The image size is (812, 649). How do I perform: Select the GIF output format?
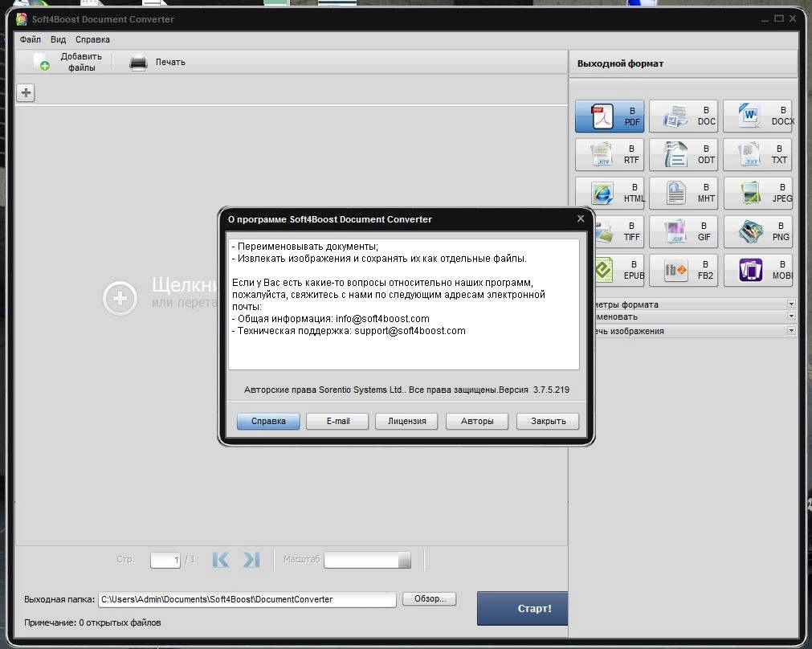coord(683,231)
